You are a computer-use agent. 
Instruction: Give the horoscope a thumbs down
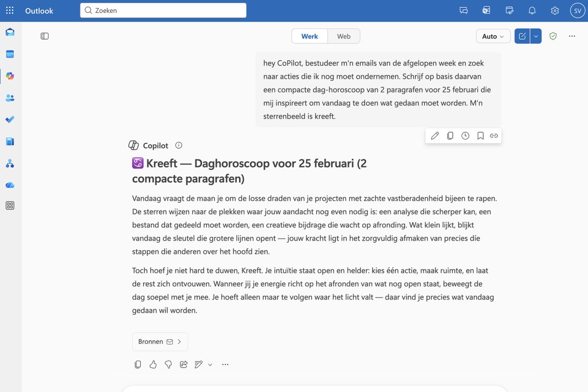point(168,364)
